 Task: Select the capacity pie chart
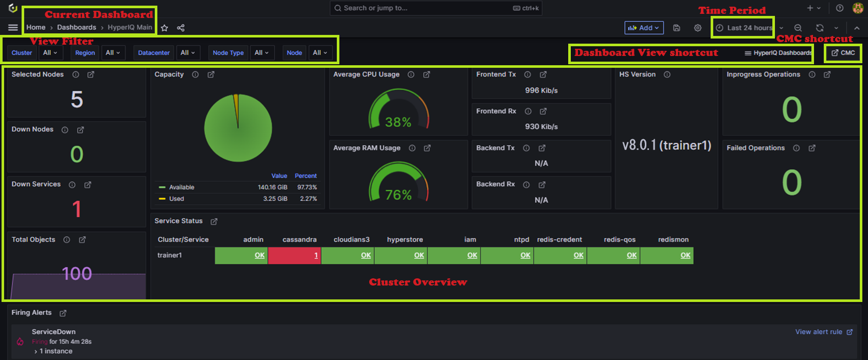pos(238,128)
